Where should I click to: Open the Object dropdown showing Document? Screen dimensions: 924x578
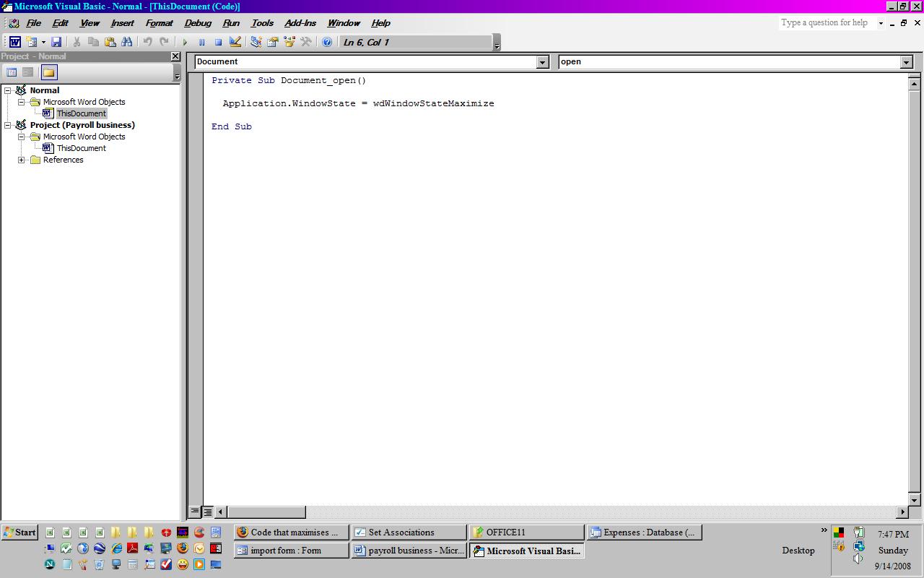coord(543,62)
